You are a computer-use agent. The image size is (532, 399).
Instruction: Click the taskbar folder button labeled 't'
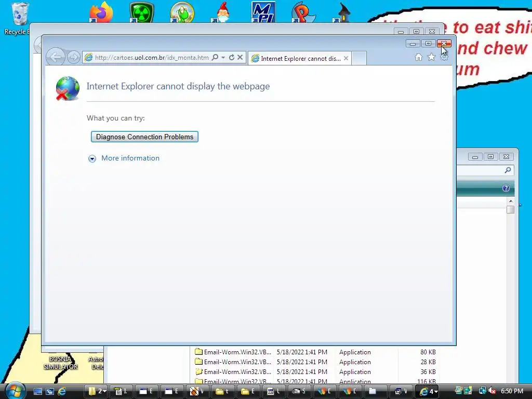[222, 391]
